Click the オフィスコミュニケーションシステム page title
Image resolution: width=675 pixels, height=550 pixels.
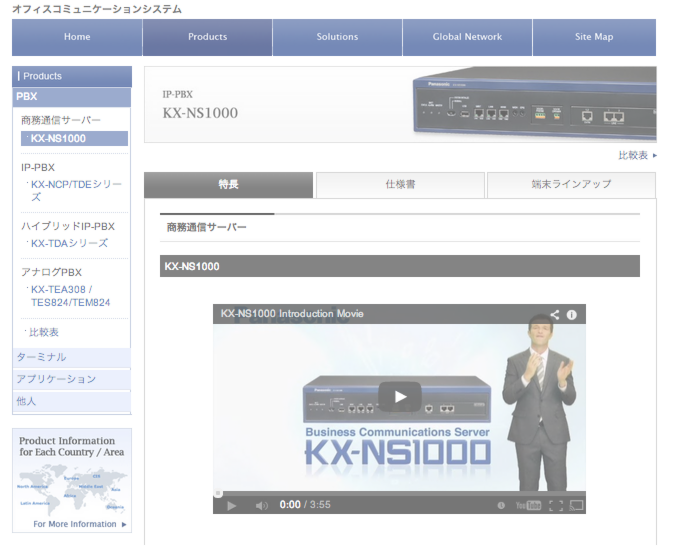coord(97,9)
